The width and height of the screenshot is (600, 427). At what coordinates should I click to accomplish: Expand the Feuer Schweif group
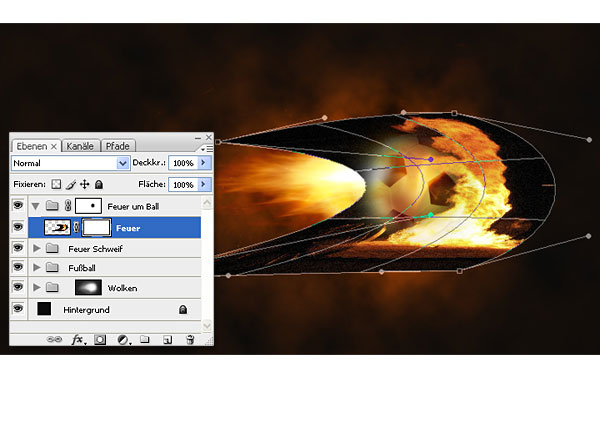[x=37, y=248]
